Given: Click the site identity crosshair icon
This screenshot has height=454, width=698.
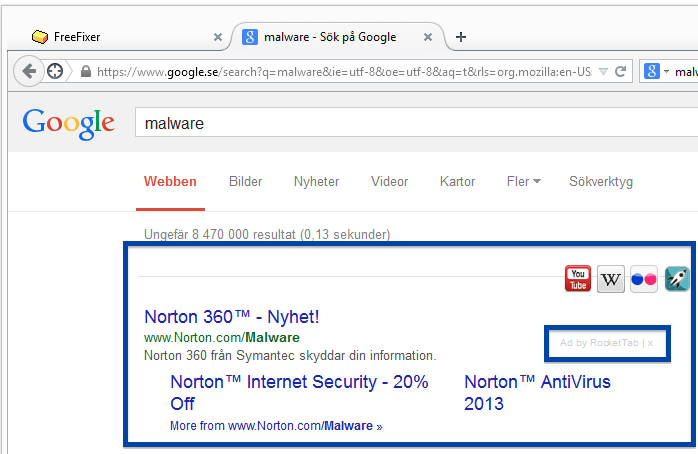Looking at the screenshot, I should pyautogui.click(x=55, y=71).
